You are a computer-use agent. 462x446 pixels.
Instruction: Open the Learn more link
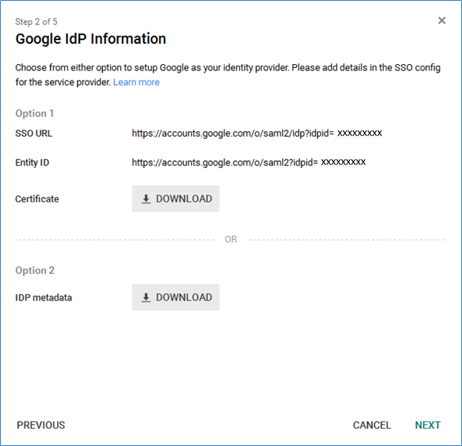pyautogui.click(x=136, y=82)
